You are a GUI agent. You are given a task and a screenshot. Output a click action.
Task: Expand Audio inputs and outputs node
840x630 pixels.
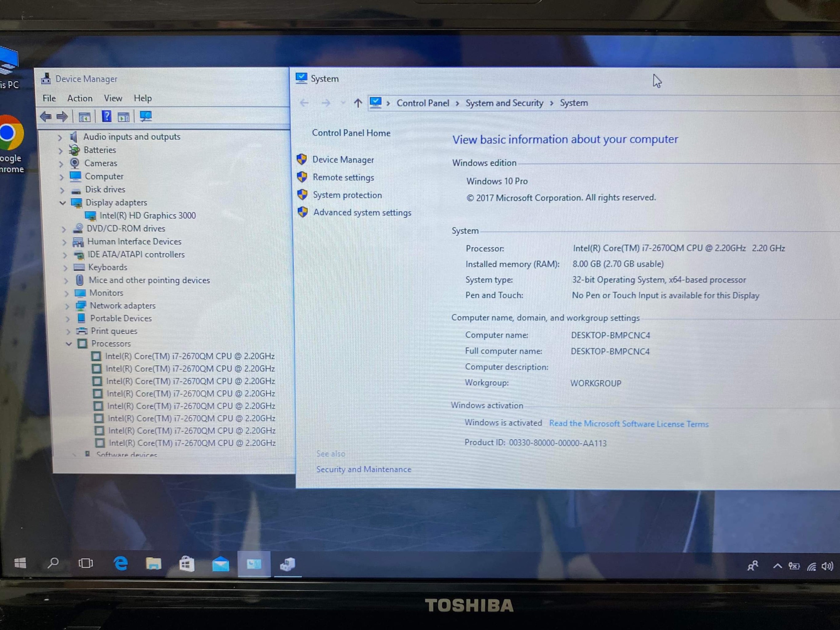click(60, 137)
